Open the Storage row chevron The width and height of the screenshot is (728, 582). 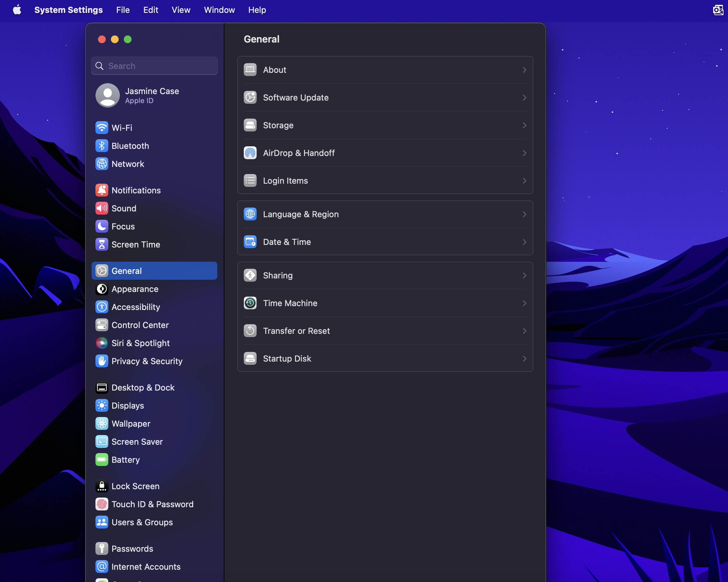pos(524,125)
